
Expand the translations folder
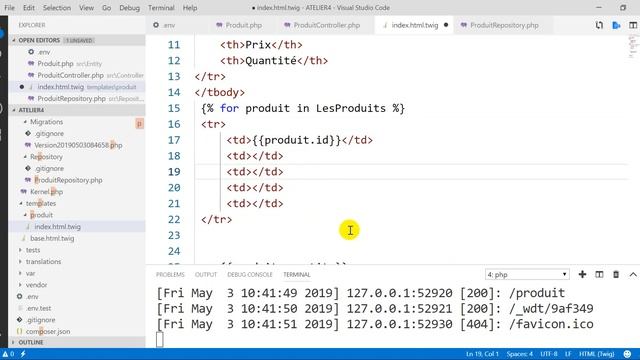(43, 262)
